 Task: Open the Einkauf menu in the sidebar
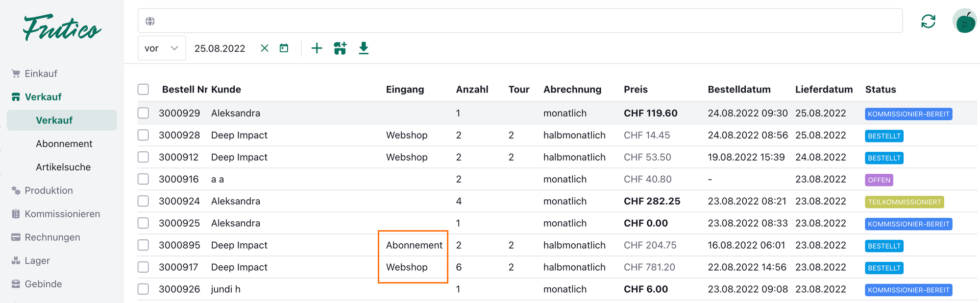point(41,73)
